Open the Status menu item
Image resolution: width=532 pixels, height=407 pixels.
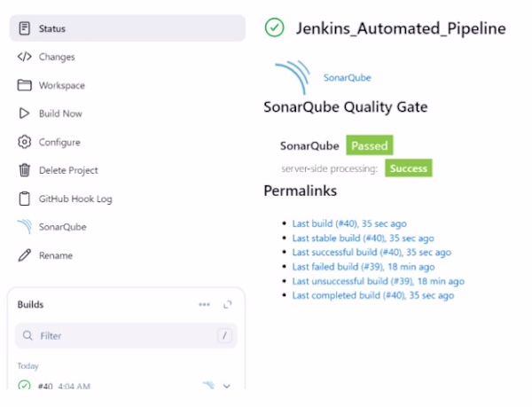[128, 28]
